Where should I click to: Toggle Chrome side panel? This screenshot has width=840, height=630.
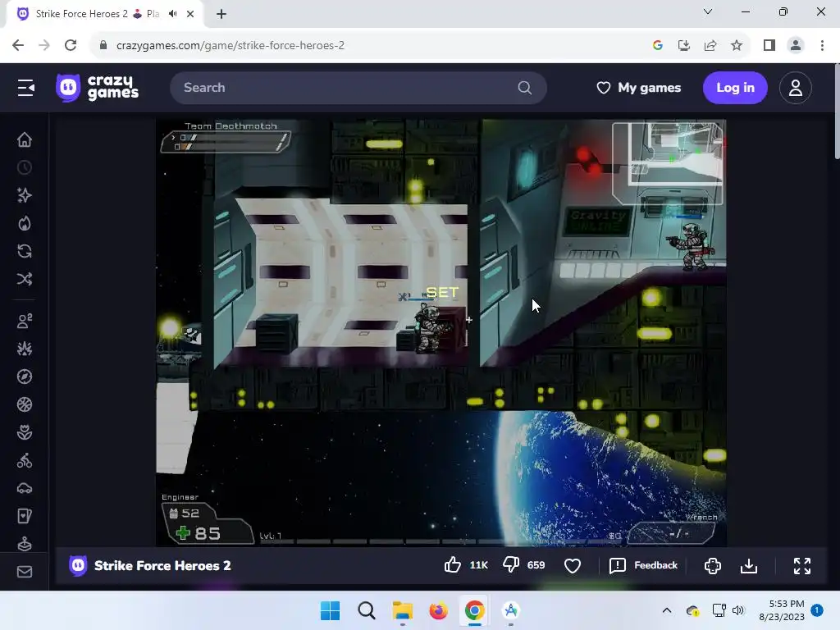pyautogui.click(x=769, y=46)
